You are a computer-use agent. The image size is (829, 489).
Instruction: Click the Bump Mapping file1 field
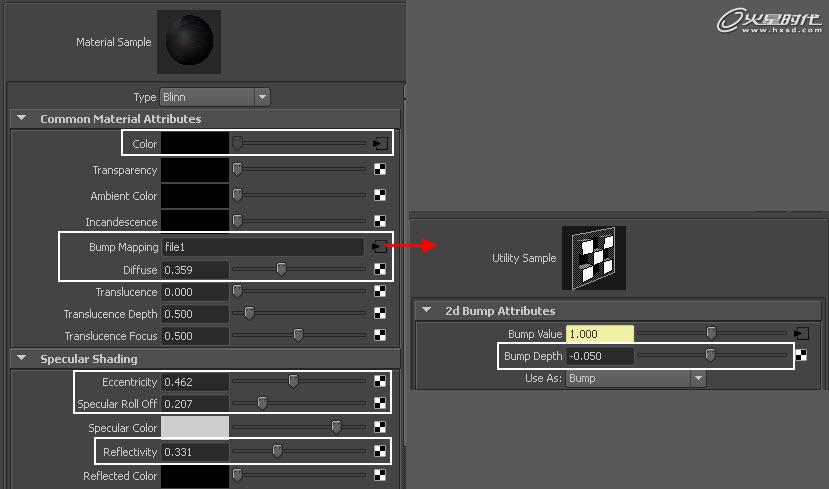(x=262, y=247)
